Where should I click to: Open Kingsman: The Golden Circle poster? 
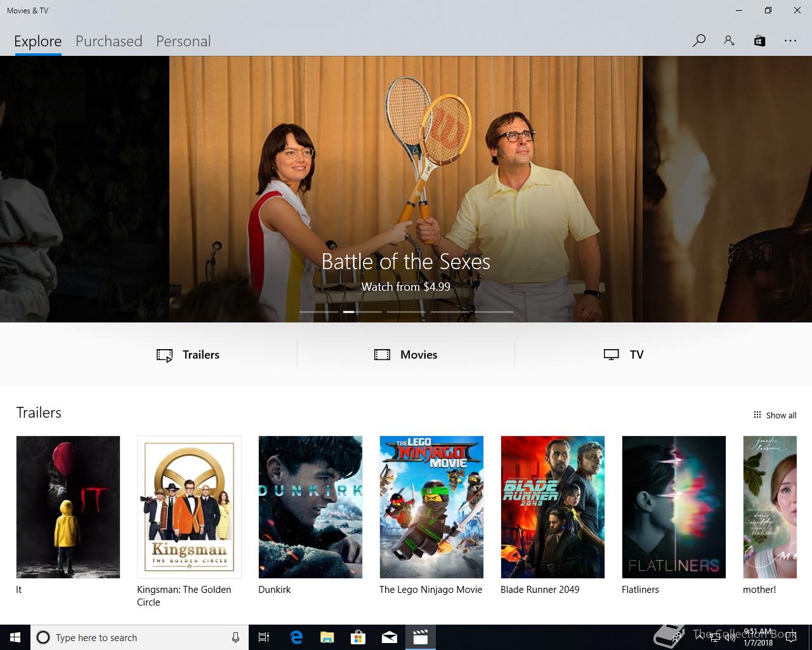189,507
